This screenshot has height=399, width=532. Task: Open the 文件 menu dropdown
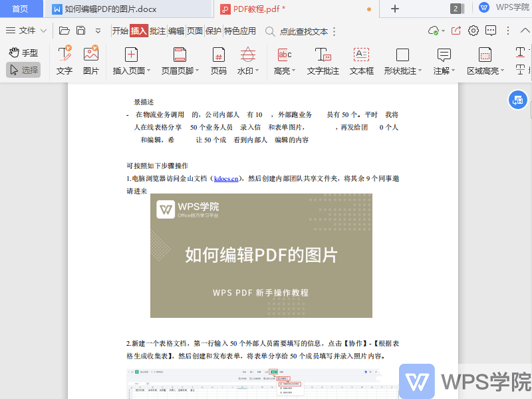click(x=29, y=31)
